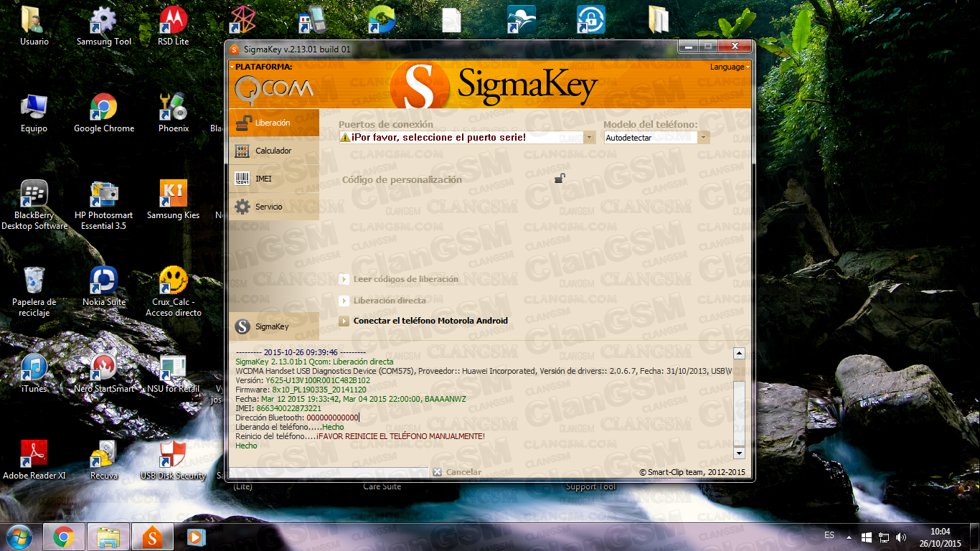The height and width of the screenshot is (551, 980).
Task: Click the Windows Start button
Action: point(19,537)
